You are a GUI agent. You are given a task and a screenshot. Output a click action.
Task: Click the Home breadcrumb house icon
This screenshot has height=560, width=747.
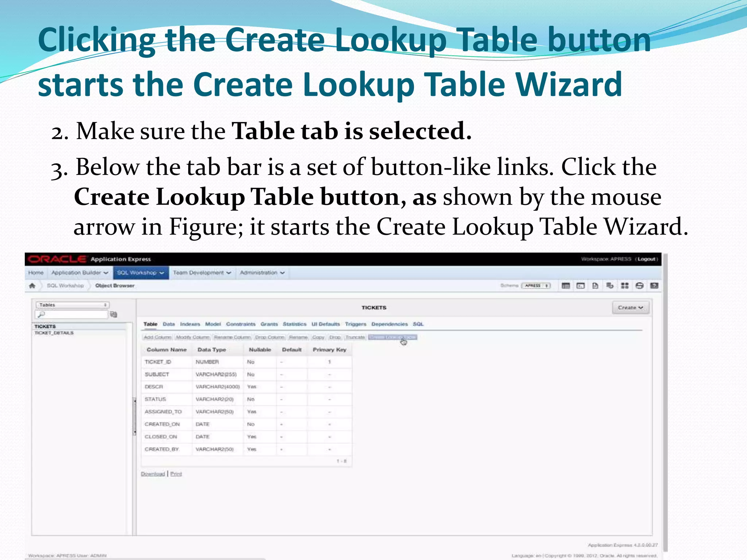pos(32,285)
